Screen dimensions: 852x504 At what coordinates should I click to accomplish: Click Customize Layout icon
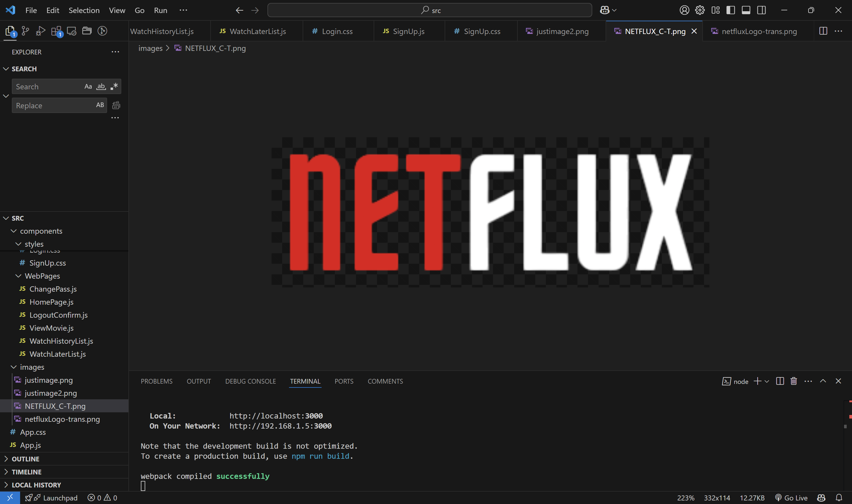pos(715,10)
